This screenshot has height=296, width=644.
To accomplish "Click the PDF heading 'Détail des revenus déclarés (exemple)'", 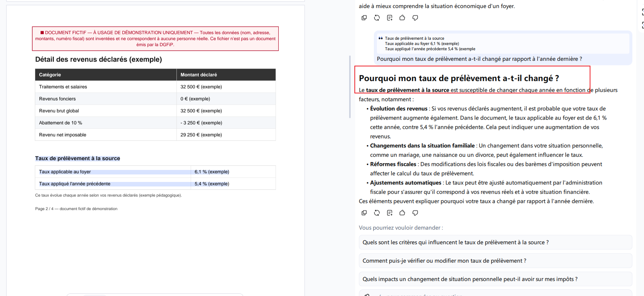I will point(99,59).
